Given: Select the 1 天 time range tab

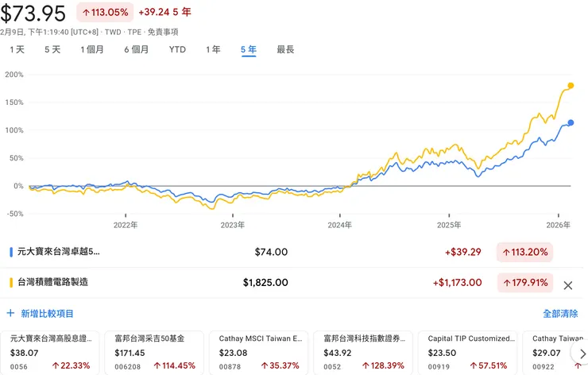Looking at the screenshot, I should (x=17, y=49).
